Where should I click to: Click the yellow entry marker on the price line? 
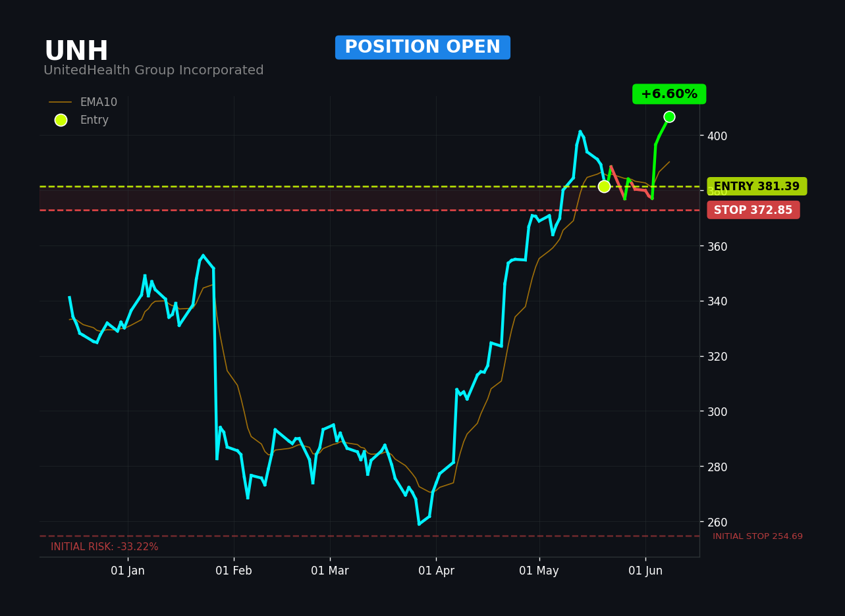604,186
